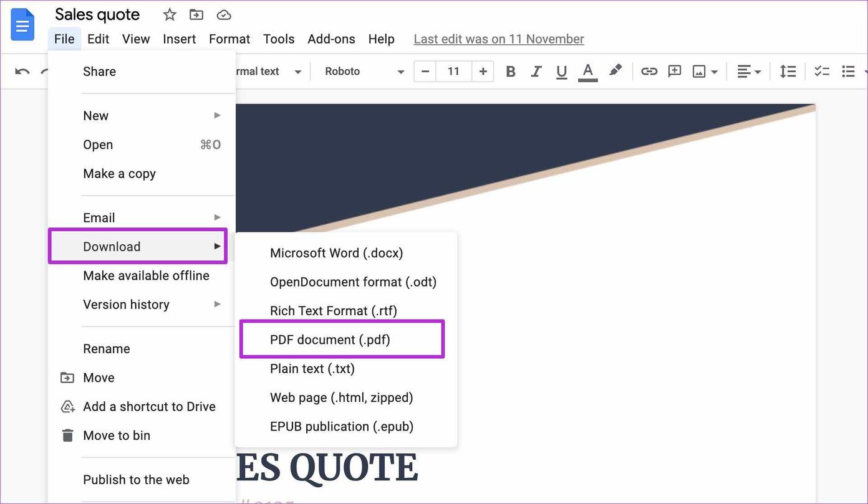Choose Make a copy from File menu
This screenshot has height=504, width=868.
(119, 174)
